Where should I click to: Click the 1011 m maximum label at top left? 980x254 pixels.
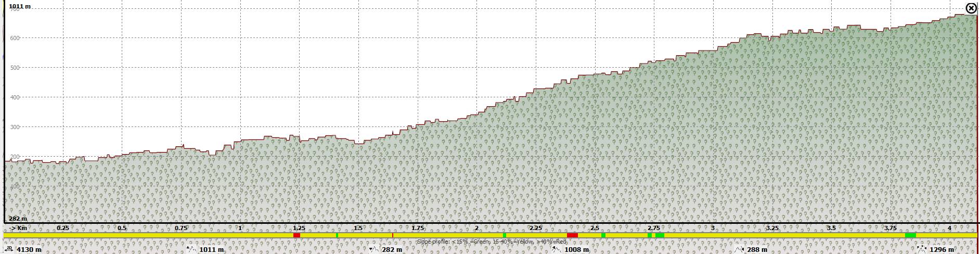point(20,6)
